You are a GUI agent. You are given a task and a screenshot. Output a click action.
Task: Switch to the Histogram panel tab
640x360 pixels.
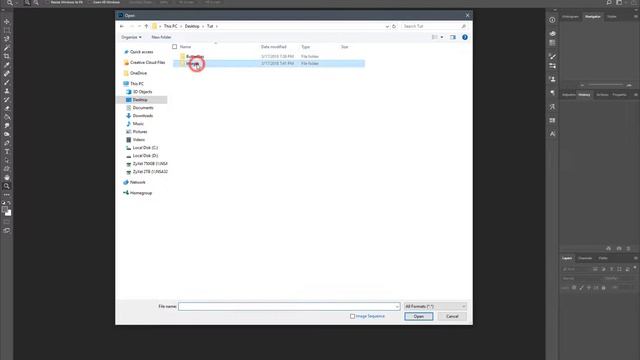571,17
